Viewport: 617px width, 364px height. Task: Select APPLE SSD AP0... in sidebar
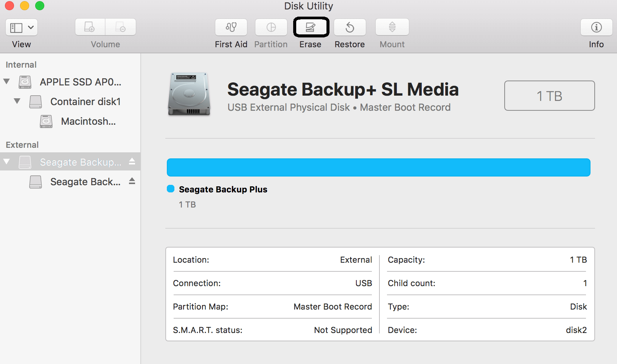pos(81,82)
